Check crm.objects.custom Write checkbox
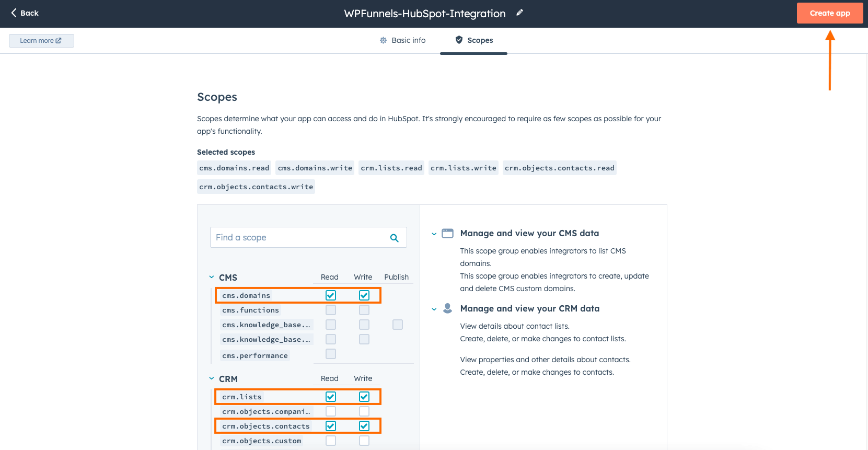Viewport: 868px width, 450px height. coord(364,441)
